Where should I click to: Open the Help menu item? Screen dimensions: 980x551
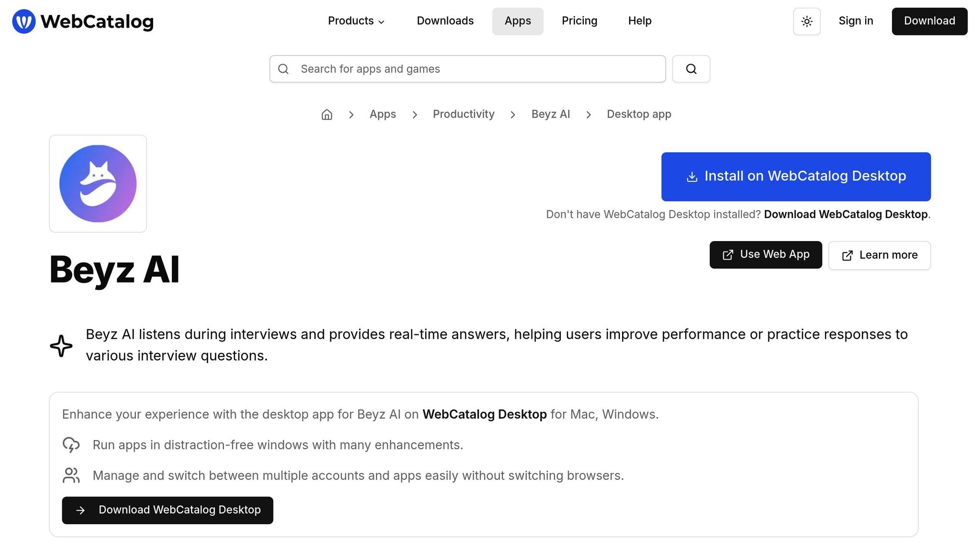click(x=640, y=21)
